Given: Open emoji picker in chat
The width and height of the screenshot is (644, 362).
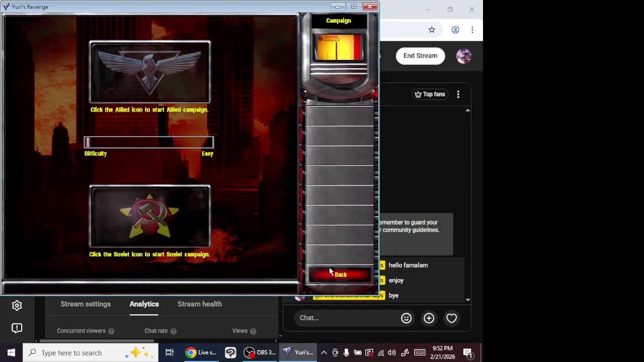Looking at the screenshot, I should click(406, 318).
